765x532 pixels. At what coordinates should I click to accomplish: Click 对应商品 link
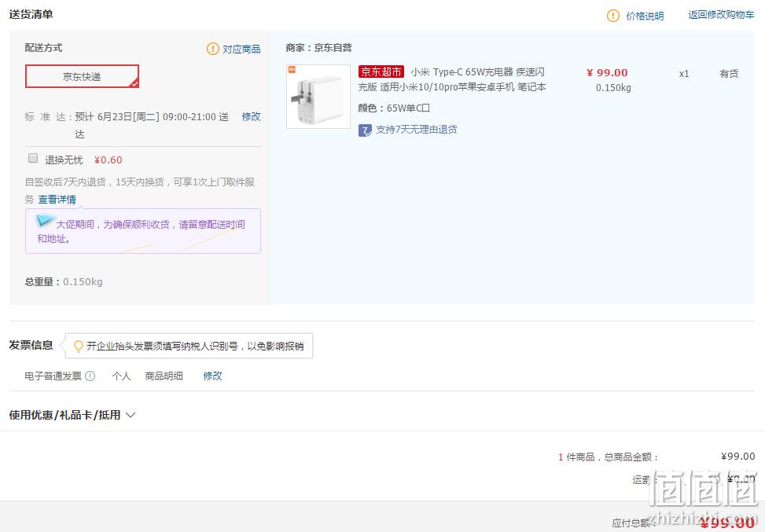[241, 50]
